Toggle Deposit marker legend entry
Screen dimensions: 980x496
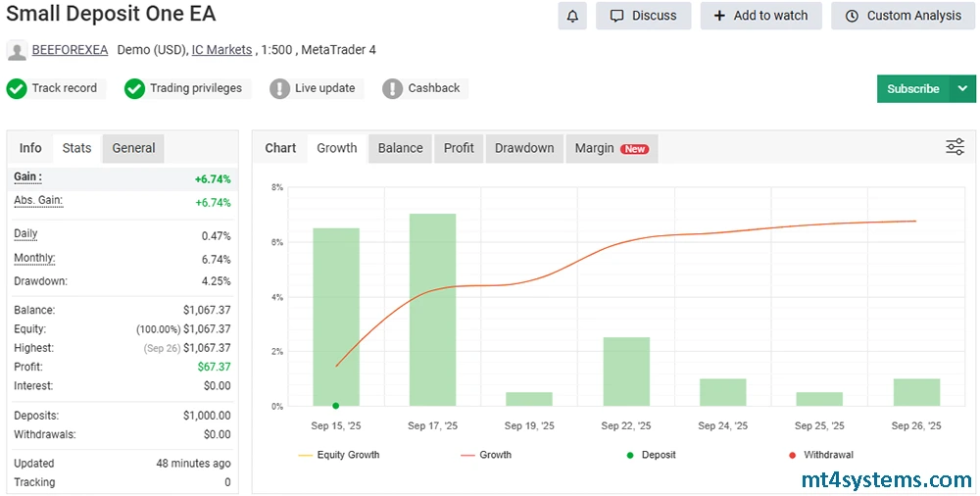pos(651,455)
